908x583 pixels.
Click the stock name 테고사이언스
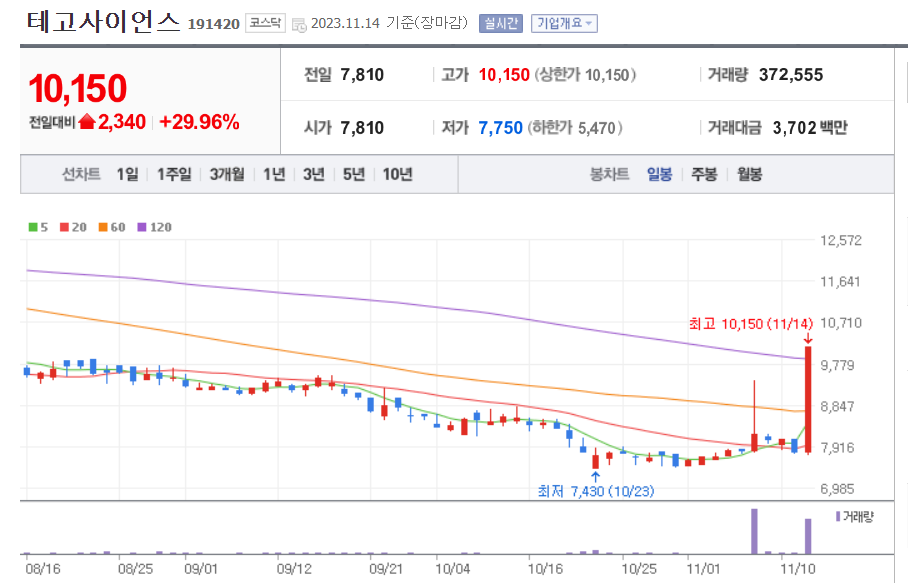pos(104,22)
